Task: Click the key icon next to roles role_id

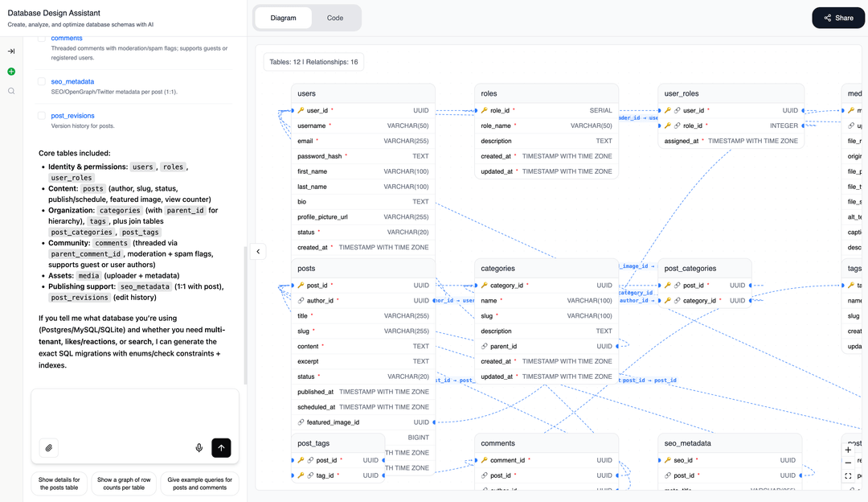Action: 485,110
